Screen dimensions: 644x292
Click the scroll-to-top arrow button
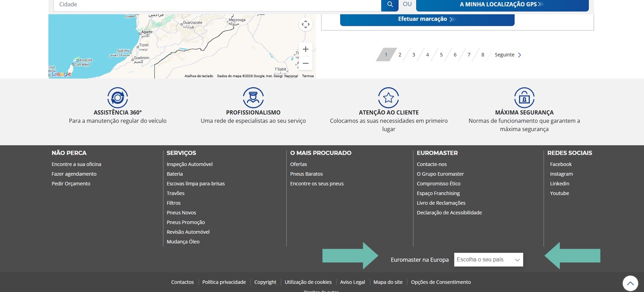coord(630,284)
